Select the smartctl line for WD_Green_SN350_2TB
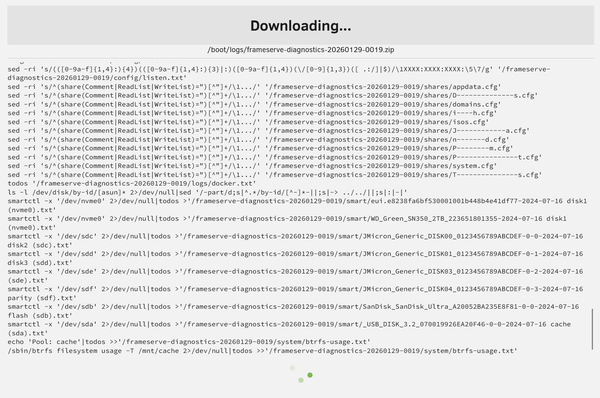Viewport: 600px width, 398px height. pyautogui.click(x=287, y=223)
